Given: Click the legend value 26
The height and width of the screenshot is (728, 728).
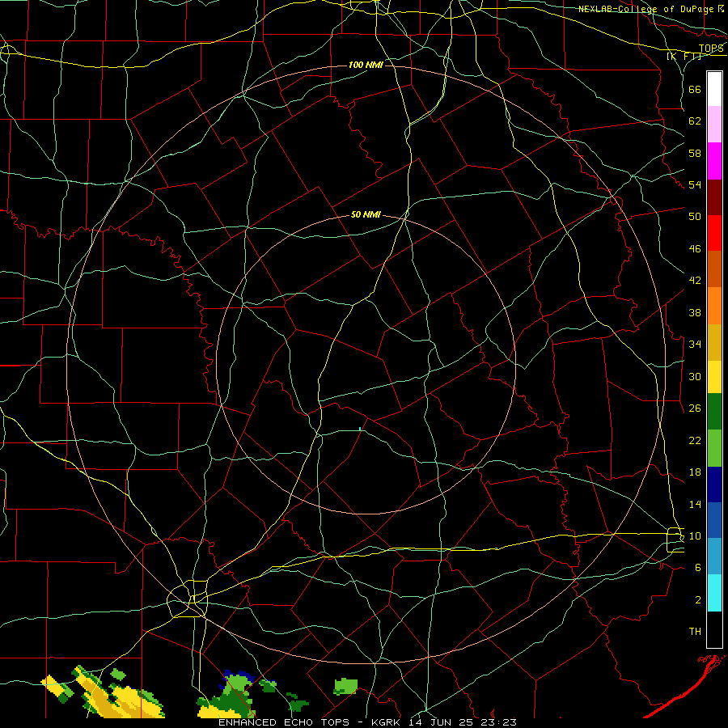Looking at the screenshot, I should tap(695, 408).
